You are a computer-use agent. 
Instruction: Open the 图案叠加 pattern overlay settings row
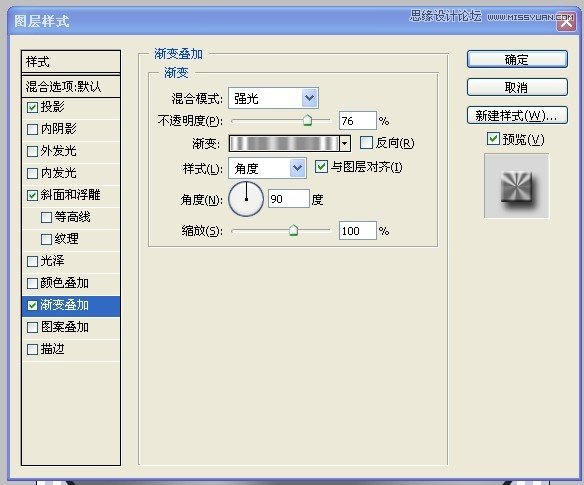(71, 328)
